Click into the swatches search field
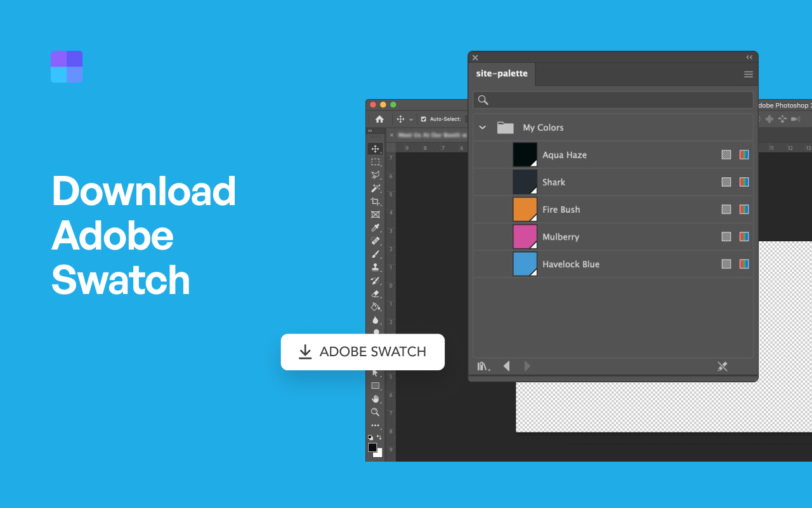 613,100
